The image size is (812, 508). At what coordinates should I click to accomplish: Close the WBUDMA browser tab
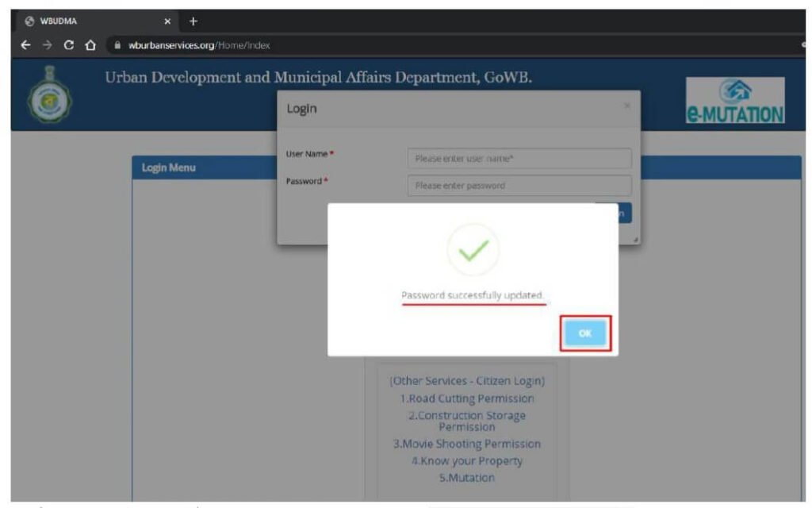(x=167, y=21)
